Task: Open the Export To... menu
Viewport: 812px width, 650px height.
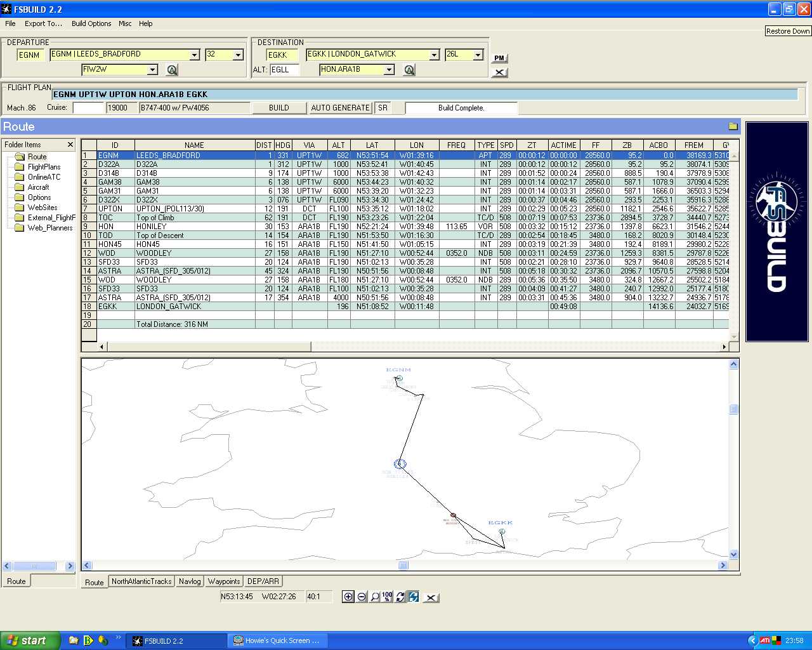Action: 43,23
